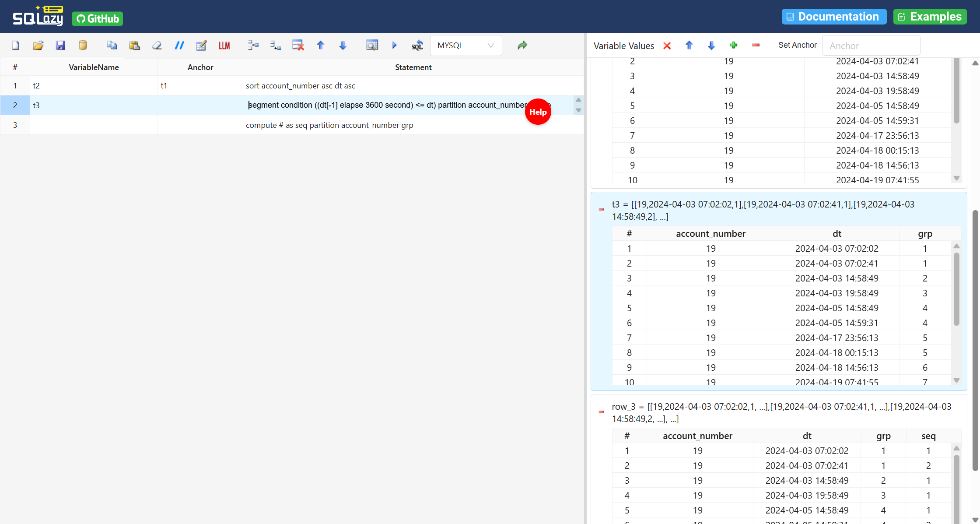Screen dimensions: 980x524
Task: Click '2024-04-03 19:58:49' in row_3 table
Action: (x=807, y=496)
